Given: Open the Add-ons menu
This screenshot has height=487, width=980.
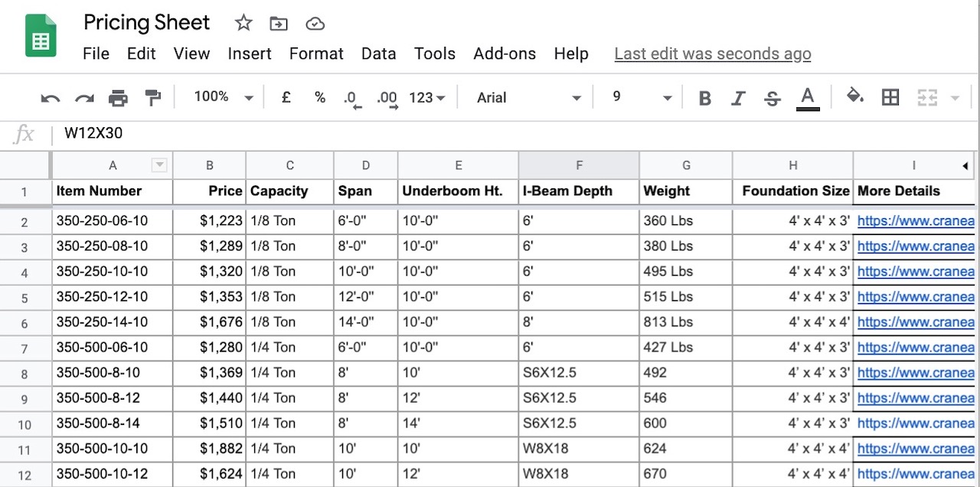Looking at the screenshot, I should 505,54.
